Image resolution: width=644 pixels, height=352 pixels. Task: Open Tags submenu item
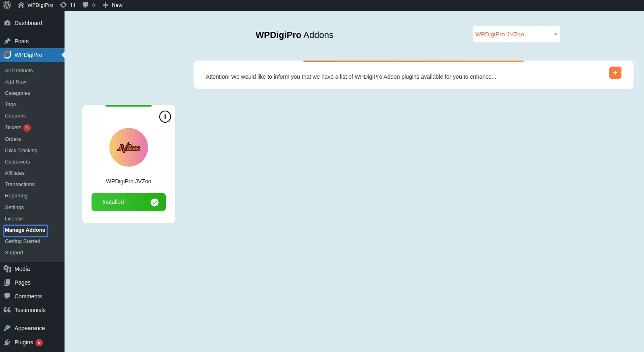pyautogui.click(x=10, y=104)
